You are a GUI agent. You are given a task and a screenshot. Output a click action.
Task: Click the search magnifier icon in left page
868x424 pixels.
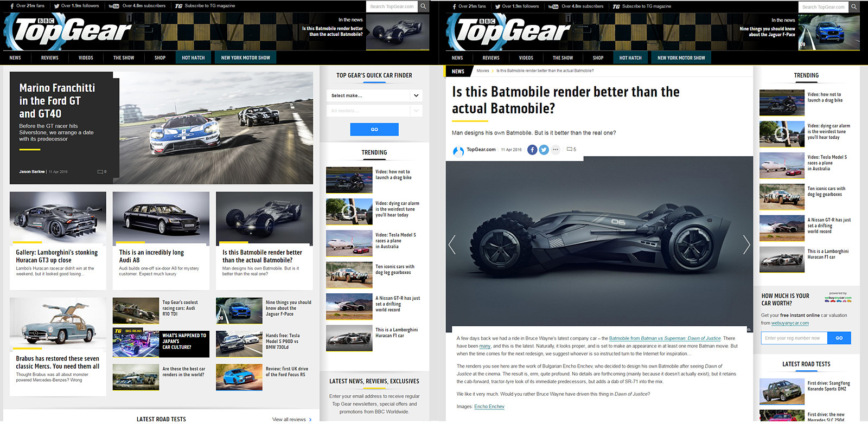424,7
